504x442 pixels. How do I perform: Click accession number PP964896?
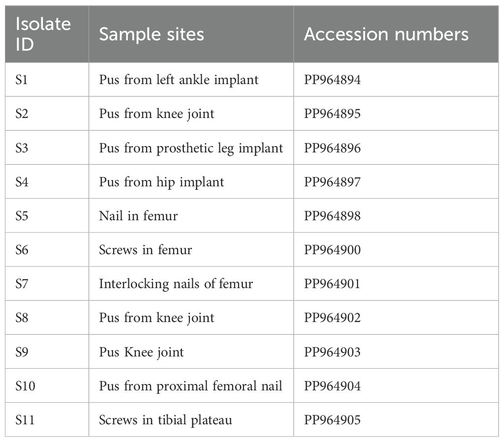396,148
